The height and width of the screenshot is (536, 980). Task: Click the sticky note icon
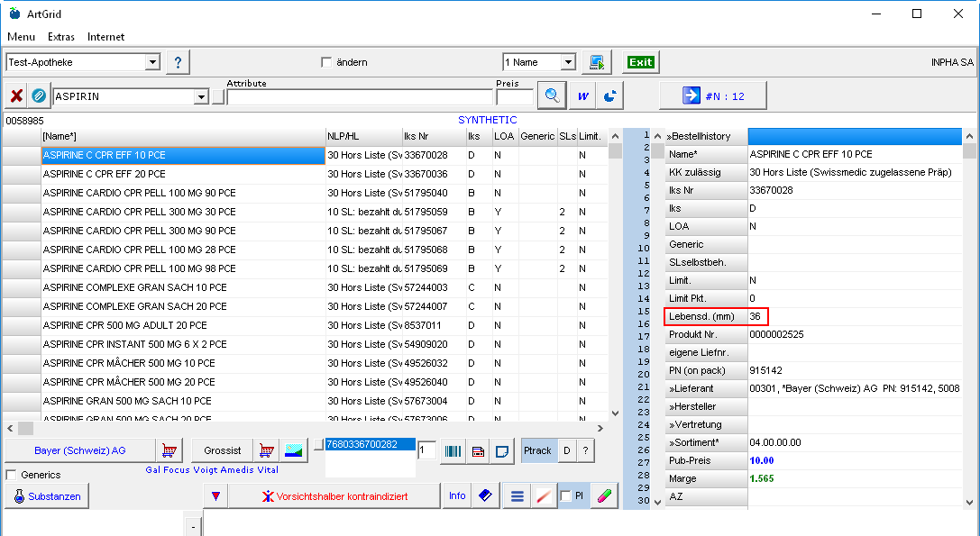click(x=502, y=451)
